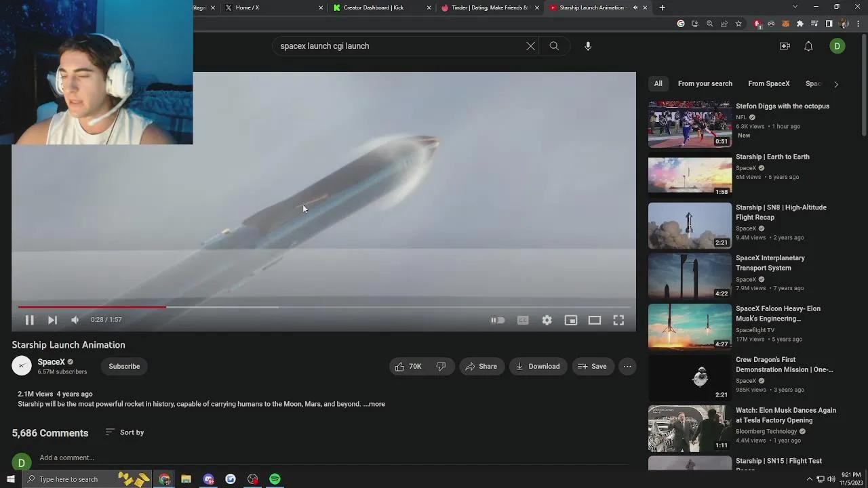
Task: Open video player settings gear
Action: (x=547, y=320)
